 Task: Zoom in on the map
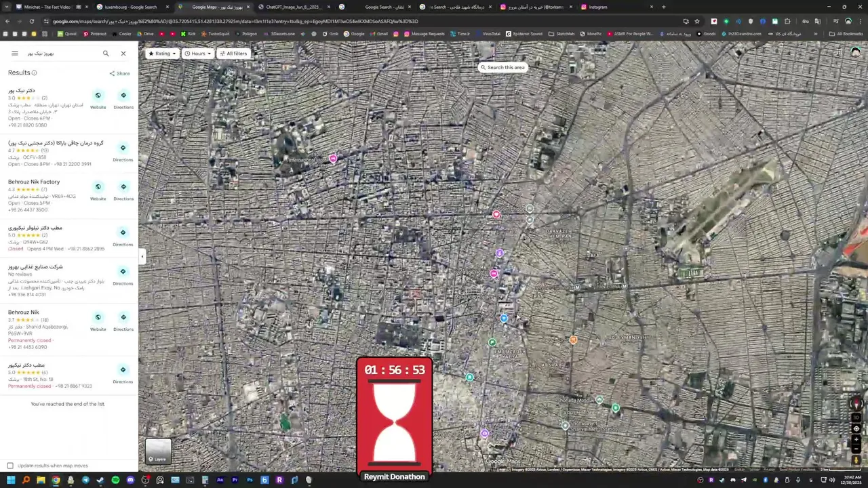tap(856, 439)
